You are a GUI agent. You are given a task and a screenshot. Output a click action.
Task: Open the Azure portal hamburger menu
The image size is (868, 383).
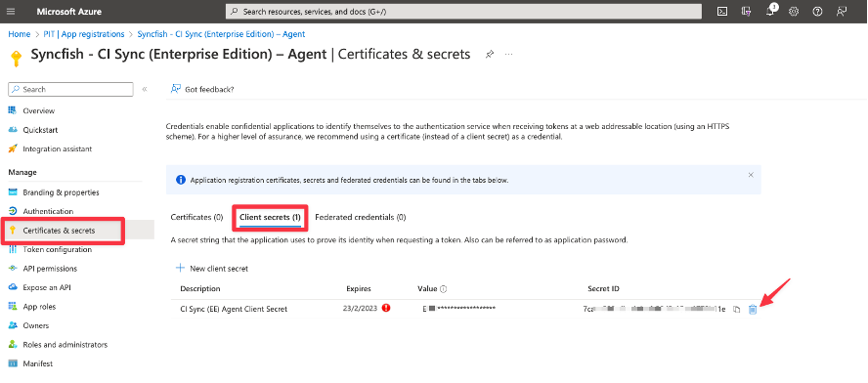pyautogui.click(x=12, y=11)
